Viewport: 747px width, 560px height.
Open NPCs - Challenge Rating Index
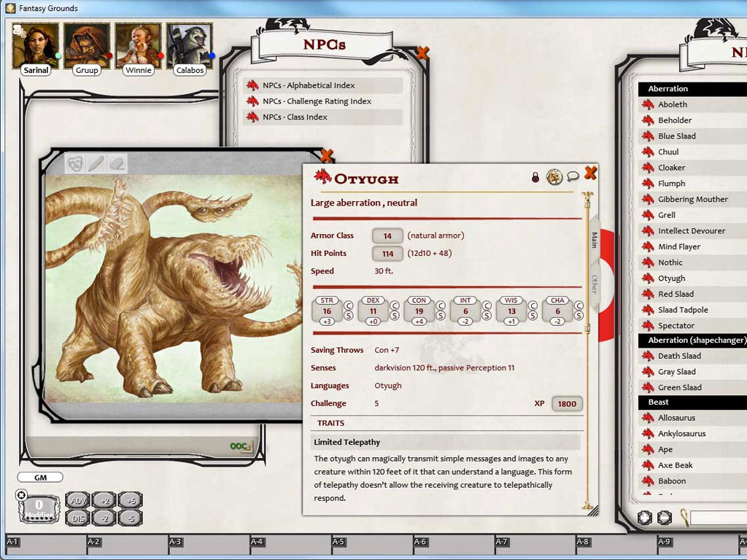click(x=317, y=101)
